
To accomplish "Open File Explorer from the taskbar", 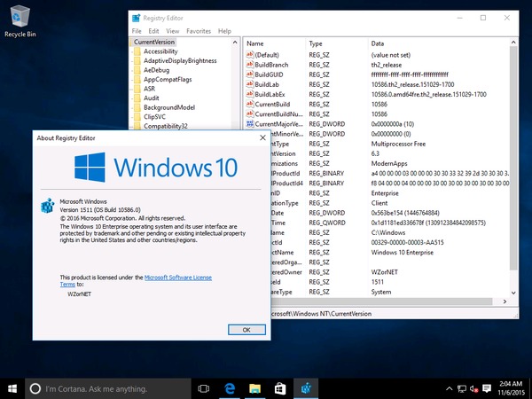I will [x=254, y=388].
